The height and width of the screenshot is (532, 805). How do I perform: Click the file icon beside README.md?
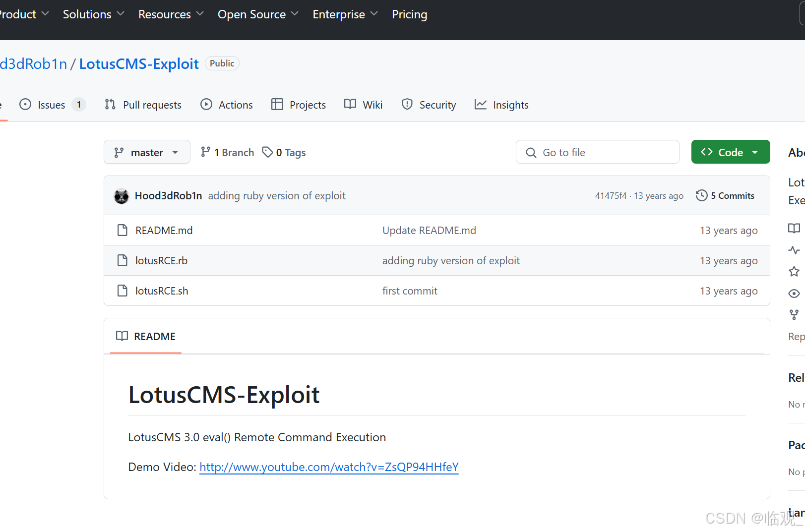tap(122, 230)
